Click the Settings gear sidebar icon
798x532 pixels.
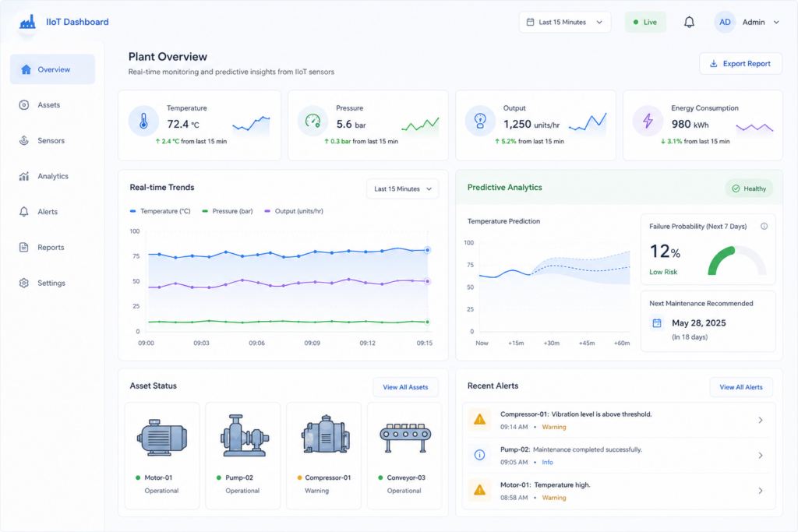click(x=24, y=283)
